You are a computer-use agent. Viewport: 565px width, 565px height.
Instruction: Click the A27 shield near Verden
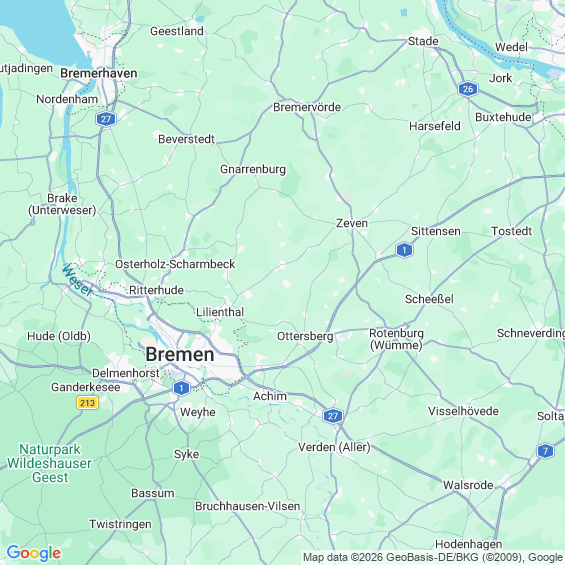pos(333,416)
